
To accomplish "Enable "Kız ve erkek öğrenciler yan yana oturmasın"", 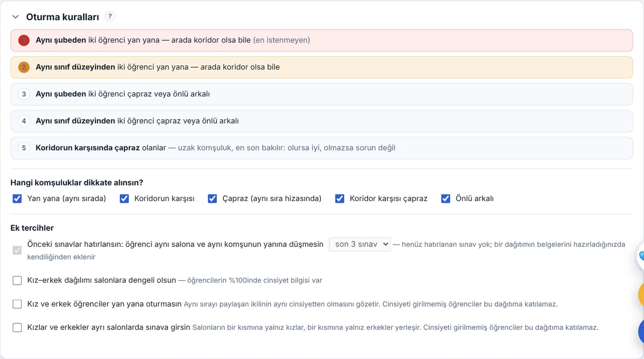I will [x=17, y=304].
